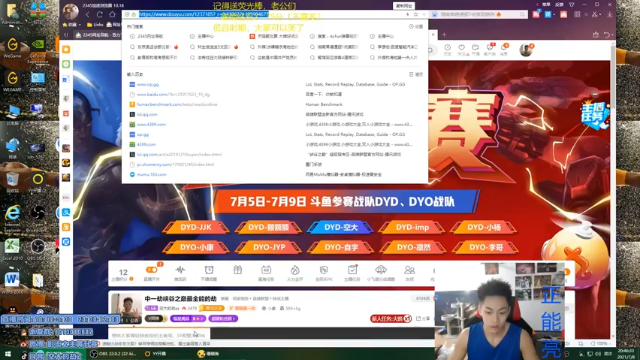This screenshot has height=360, width=640.
Task: Bookmark page with the star icon in address bar
Action: (416, 14)
